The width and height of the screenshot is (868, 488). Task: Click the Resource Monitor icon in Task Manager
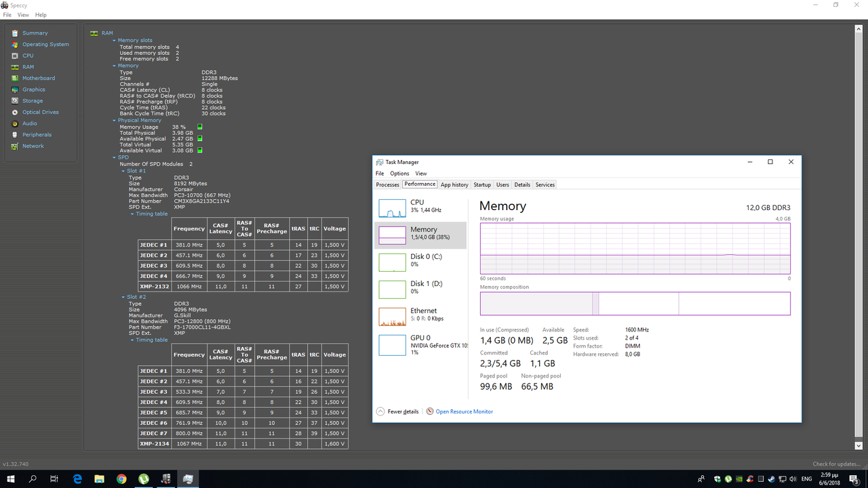click(x=430, y=411)
